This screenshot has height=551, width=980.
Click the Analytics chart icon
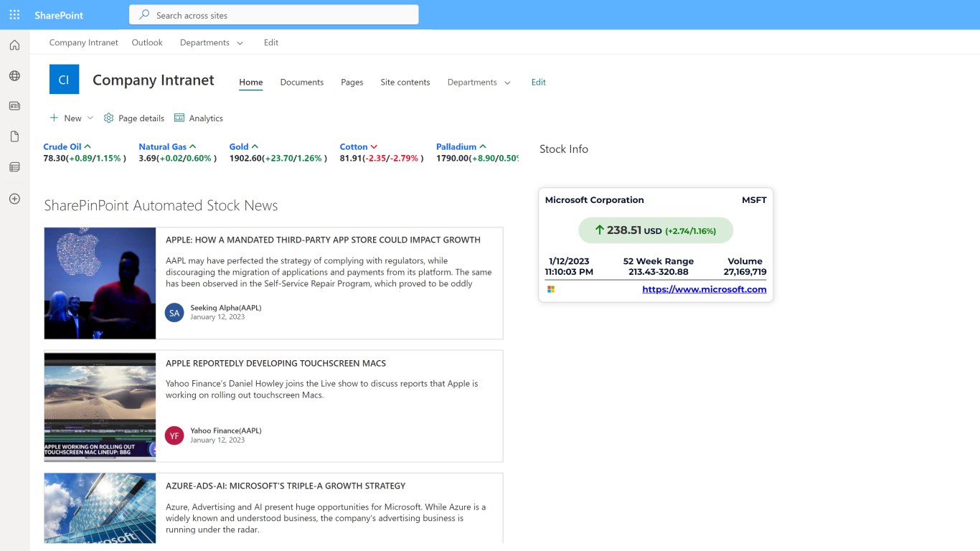click(x=179, y=118)
